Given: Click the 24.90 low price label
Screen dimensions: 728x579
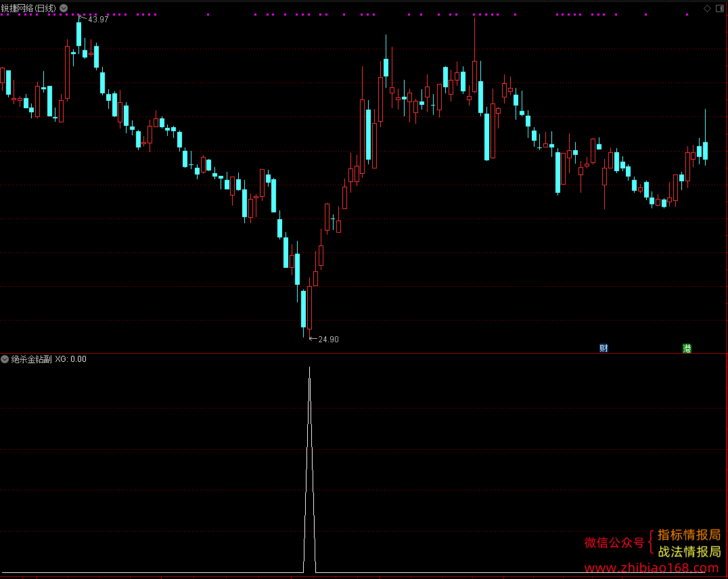Looking at the screenshot, I should [x=328, y=340].
